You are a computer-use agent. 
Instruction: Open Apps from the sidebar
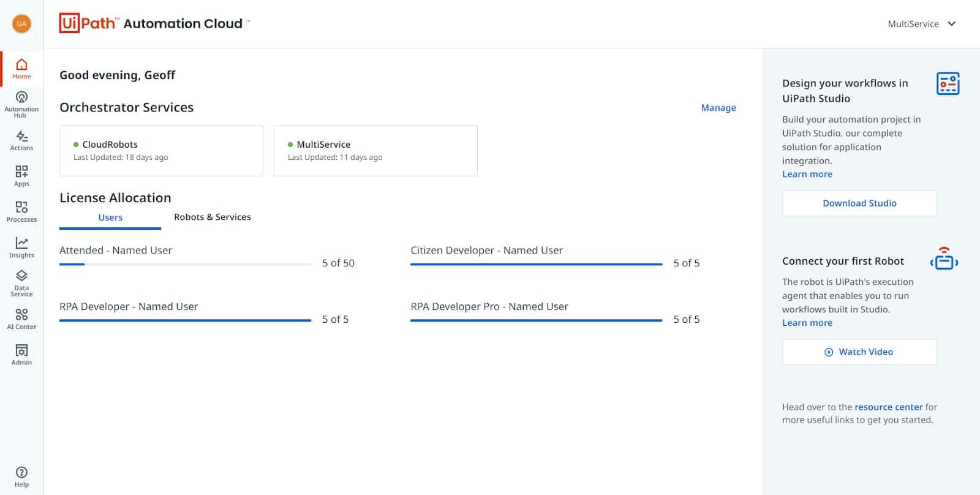point(21,176)
